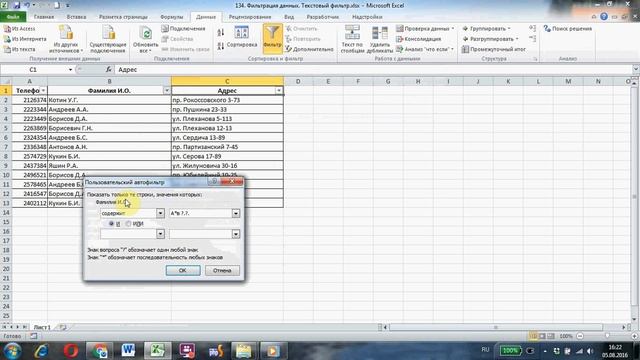Click Undo in quick access toolbar
640x360 pixels.
[27, 5]
